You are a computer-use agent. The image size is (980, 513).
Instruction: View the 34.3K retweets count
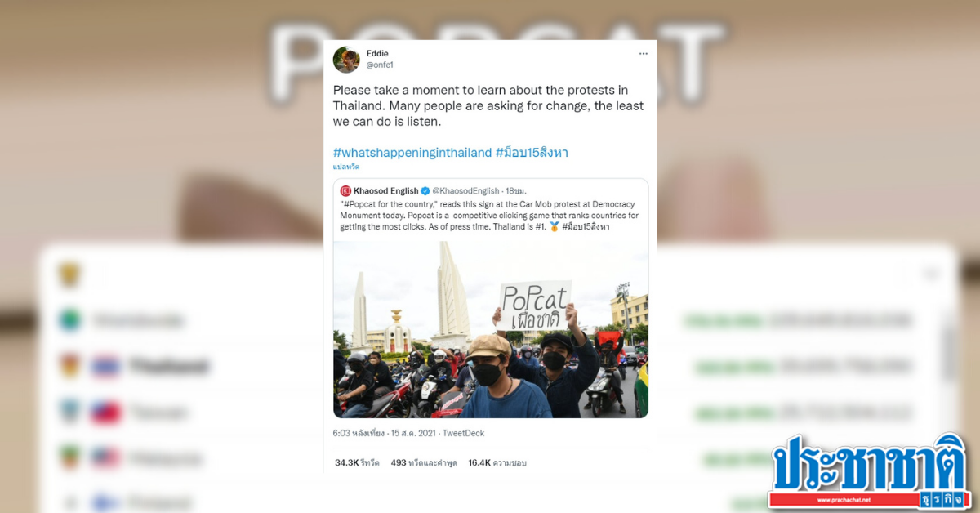click(x=357, y=462)
